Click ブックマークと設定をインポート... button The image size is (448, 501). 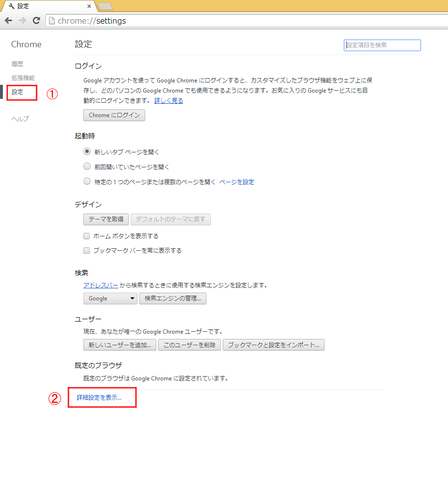click(x=273, y=345)
